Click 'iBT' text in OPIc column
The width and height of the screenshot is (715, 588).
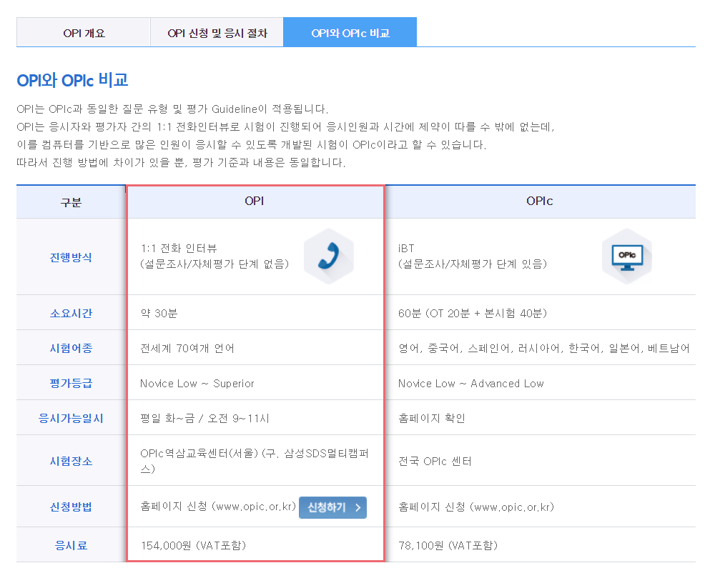pos(406,249)
